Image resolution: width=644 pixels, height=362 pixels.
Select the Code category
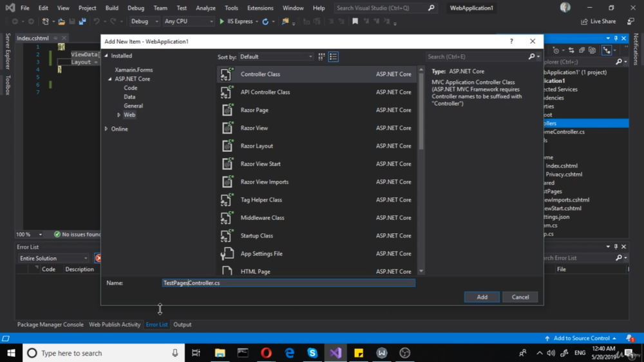pyautogui.click(x=131, y=88)
